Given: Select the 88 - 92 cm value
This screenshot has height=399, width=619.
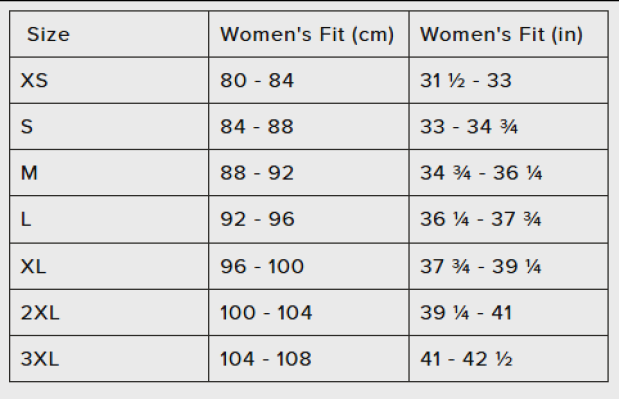Looking at the screenshot, I should click(x=257, y=173).
